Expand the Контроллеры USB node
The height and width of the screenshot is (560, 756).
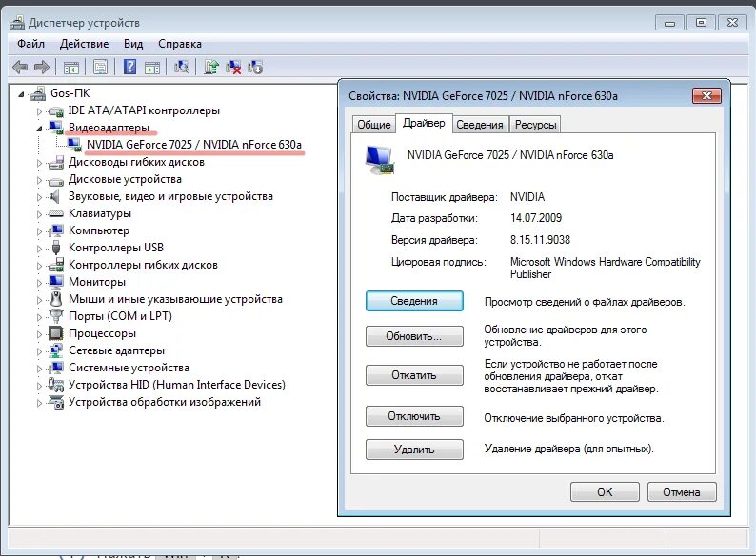click(x=40, y=249)
